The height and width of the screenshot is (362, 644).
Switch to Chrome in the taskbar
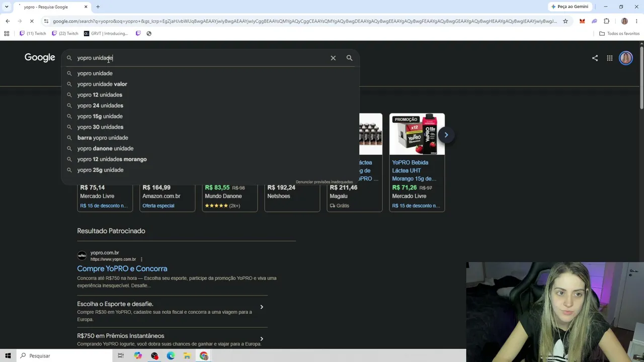pyautogui.click(x=204, y=355)
